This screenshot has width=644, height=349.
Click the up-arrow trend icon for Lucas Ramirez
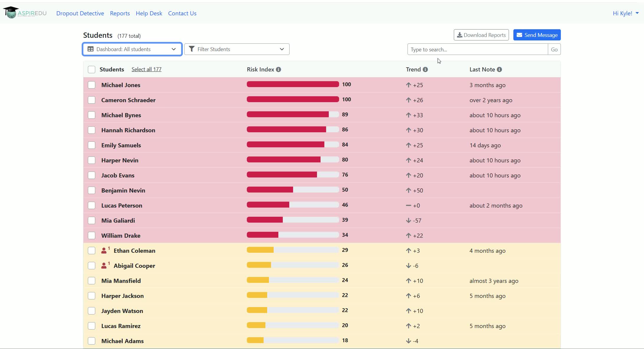point(408,326)
